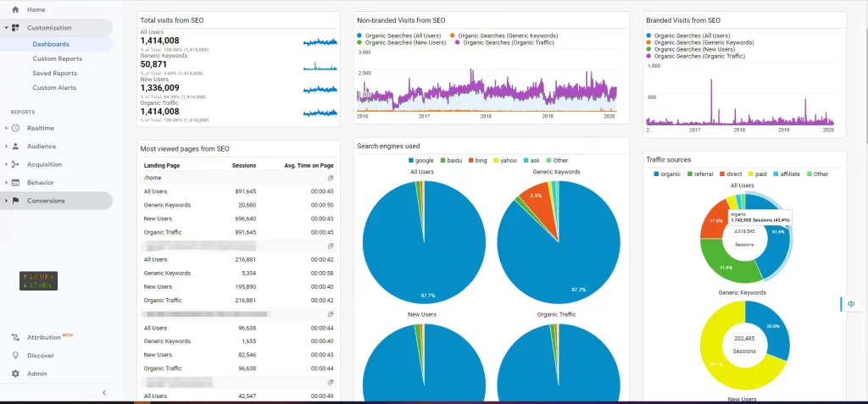Click the network speed monitor widget
Image resolution: width=868 pixels, height=404 pixels.
tap(38, 280)
